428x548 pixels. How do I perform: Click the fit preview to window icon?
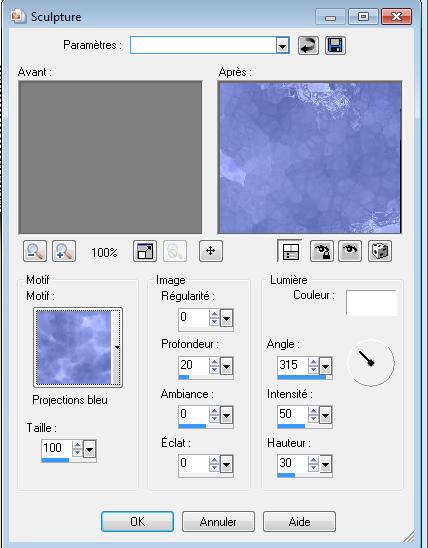point(145,251)
